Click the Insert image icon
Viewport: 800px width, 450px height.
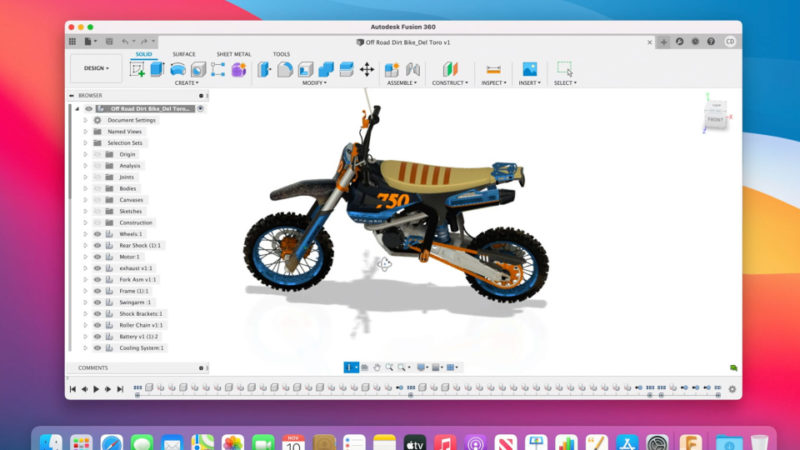529,69
